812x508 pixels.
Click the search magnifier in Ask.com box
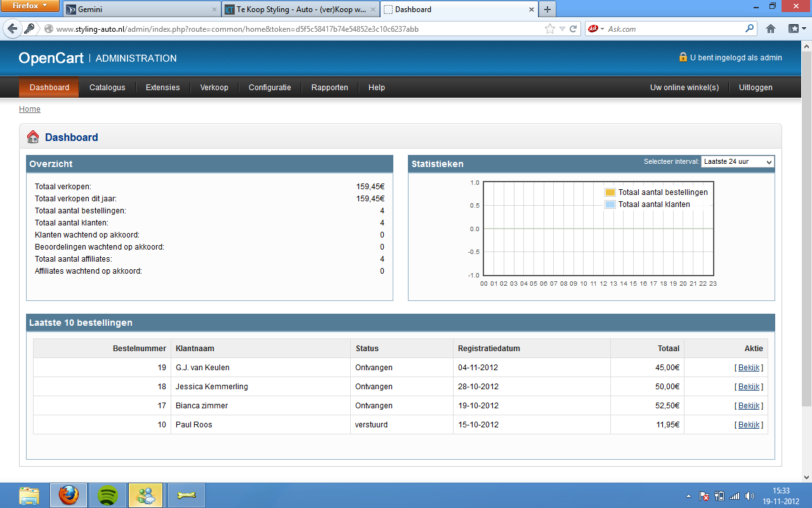[x=749, y=29]
